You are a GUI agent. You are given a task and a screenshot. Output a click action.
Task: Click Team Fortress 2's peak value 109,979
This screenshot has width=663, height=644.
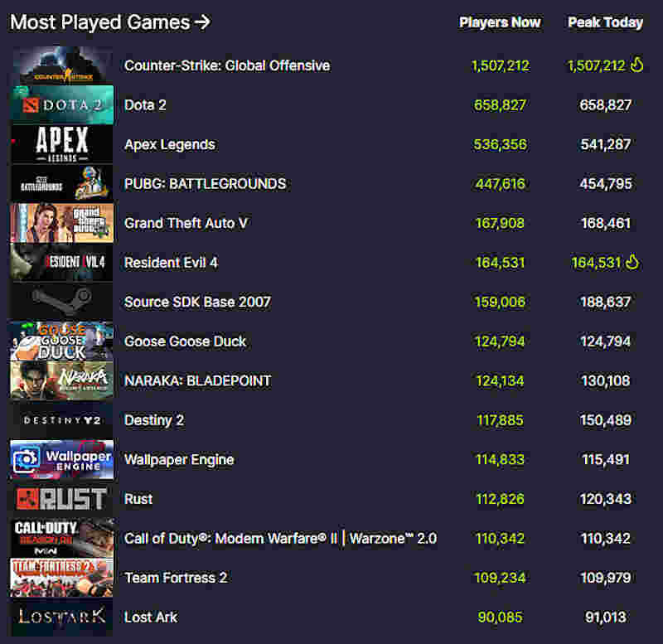click(606, 578)
